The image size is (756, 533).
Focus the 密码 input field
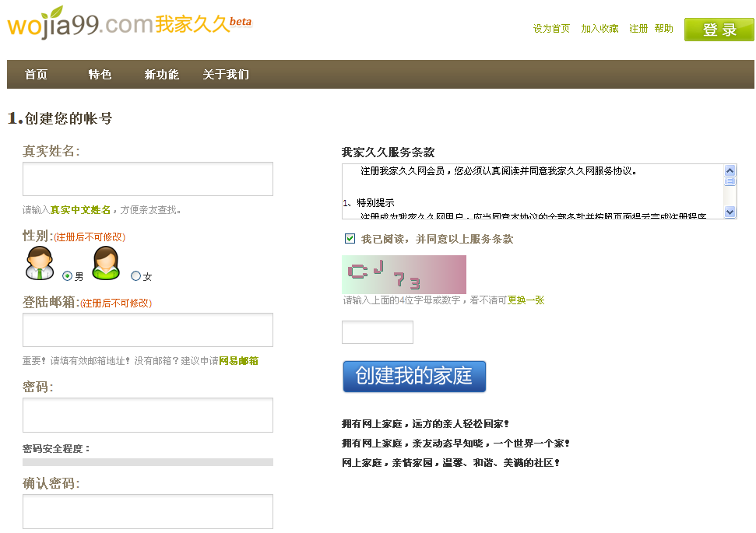[x=148, y=415]
